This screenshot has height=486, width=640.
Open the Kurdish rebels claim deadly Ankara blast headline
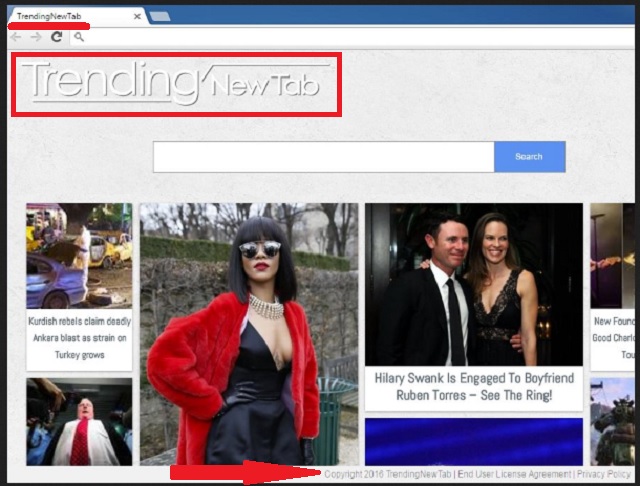(x=80, y=338)
